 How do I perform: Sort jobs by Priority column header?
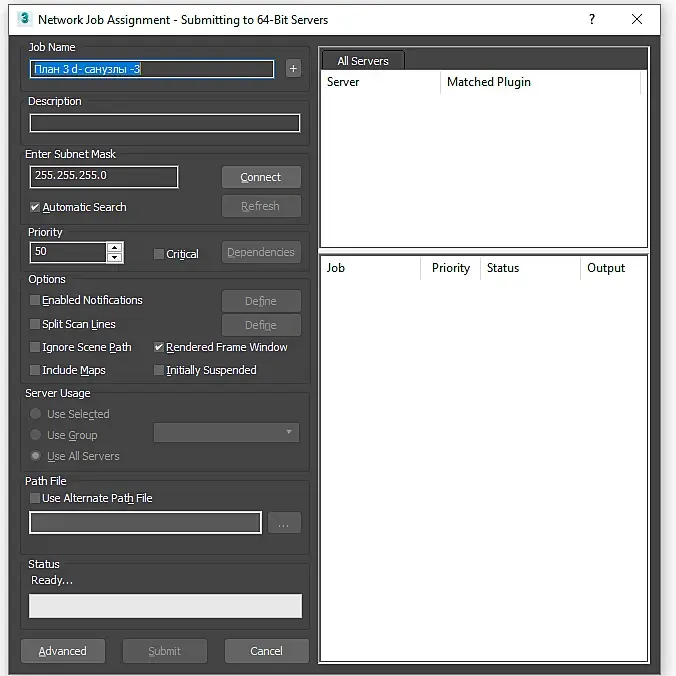[x=451, y=268]
